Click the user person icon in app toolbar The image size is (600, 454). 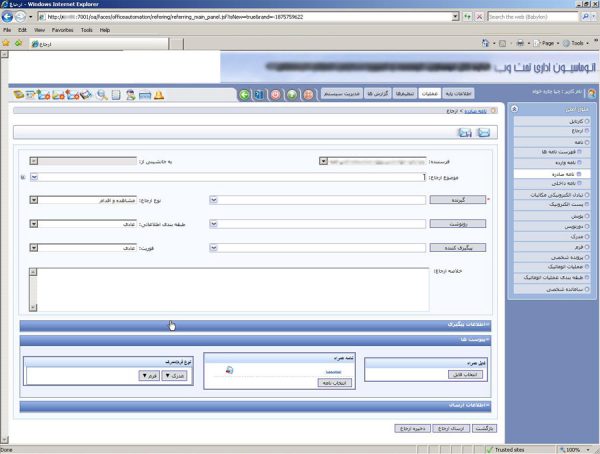tap(130, 95)
